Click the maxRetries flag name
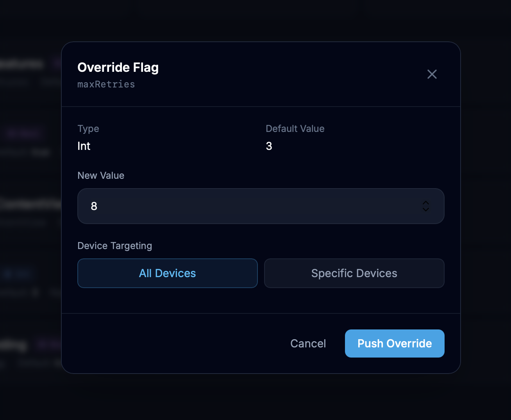Screen dimensions: 511x420 tap(106, 84)
